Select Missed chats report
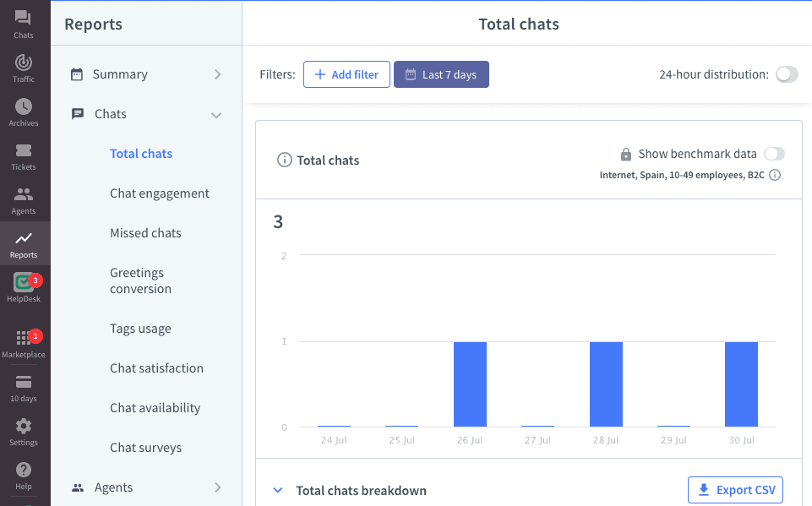The image size is (812, 506). [x=145, y=233]
